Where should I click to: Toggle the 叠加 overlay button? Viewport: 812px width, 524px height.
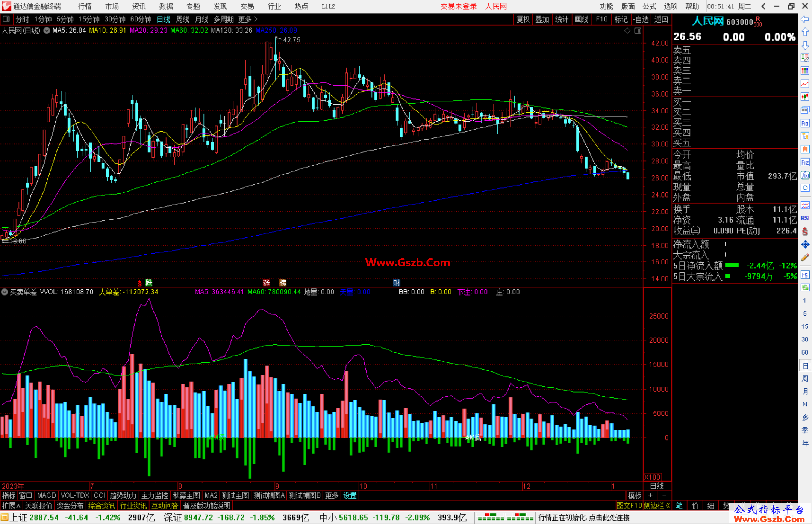(x=542, y=19)
